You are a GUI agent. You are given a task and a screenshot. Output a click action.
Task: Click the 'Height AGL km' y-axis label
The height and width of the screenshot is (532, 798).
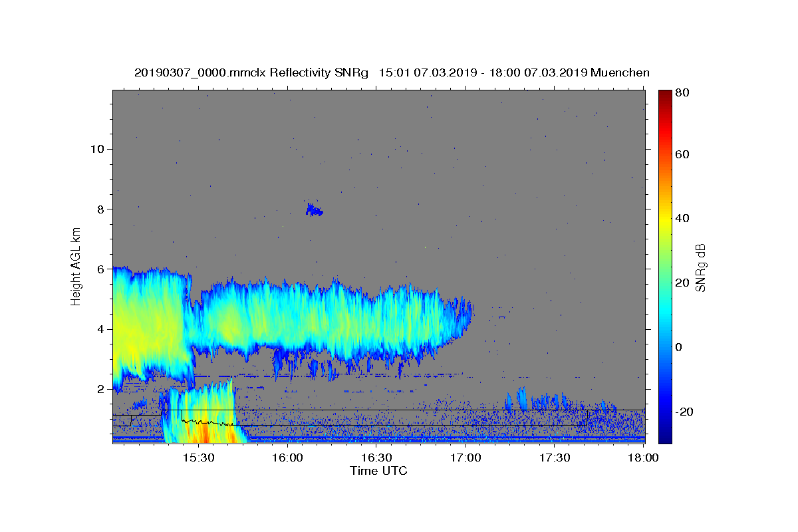click(76, 266)
